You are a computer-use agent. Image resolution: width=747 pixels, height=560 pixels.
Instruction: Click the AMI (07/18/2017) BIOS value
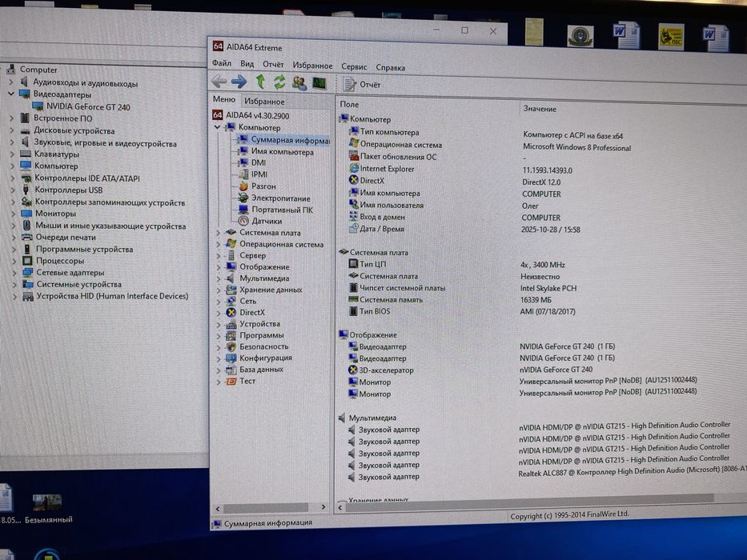[548, 311]
